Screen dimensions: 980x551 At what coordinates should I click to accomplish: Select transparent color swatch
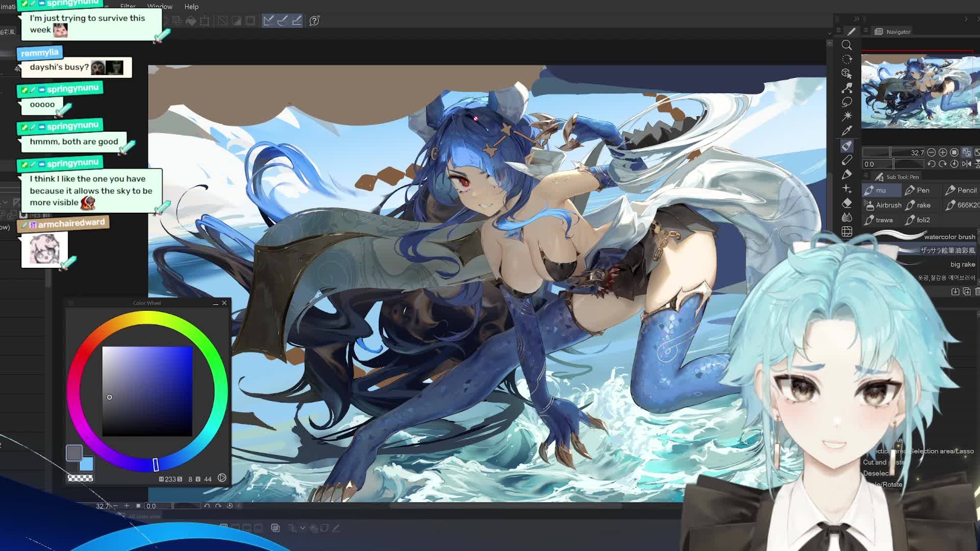pyautogui.click(x=80, y=478)
